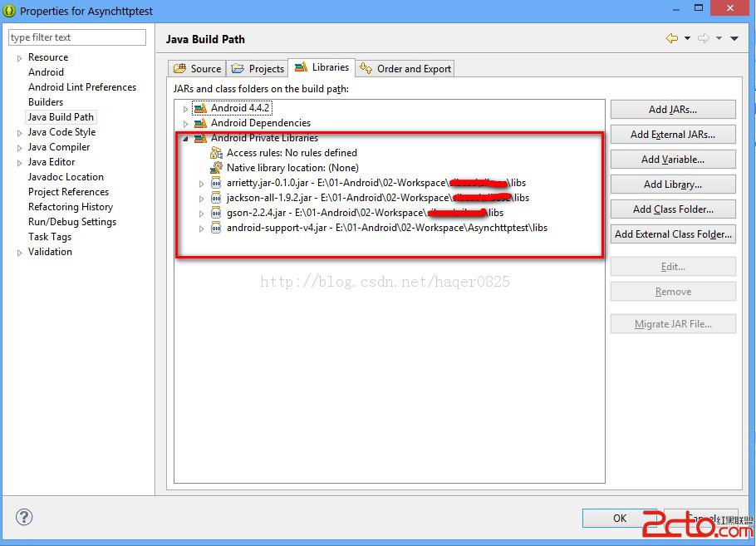756x546 pixels.
Task: Select the Libraries tab
Action: [x=322, y=67]
